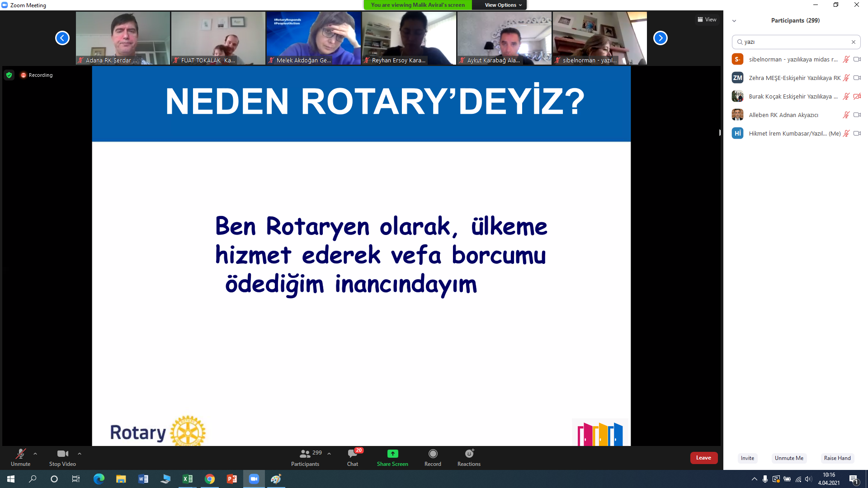Select sibelnorman video thumbnail in gallery strip
Viewport: 868px width, 488px height.
coord(600,38)
